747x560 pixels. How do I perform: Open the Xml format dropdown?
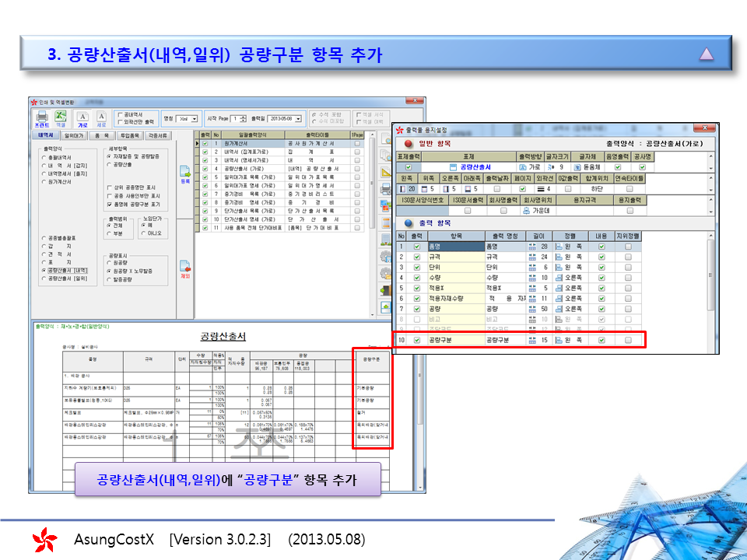click(195, 118)
